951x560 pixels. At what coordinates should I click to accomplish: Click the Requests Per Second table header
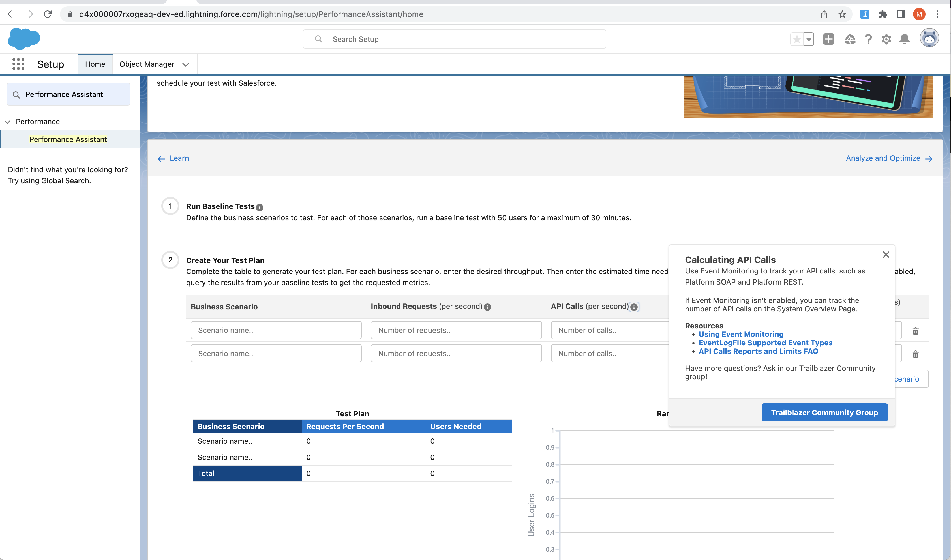[x=345, y=427]
